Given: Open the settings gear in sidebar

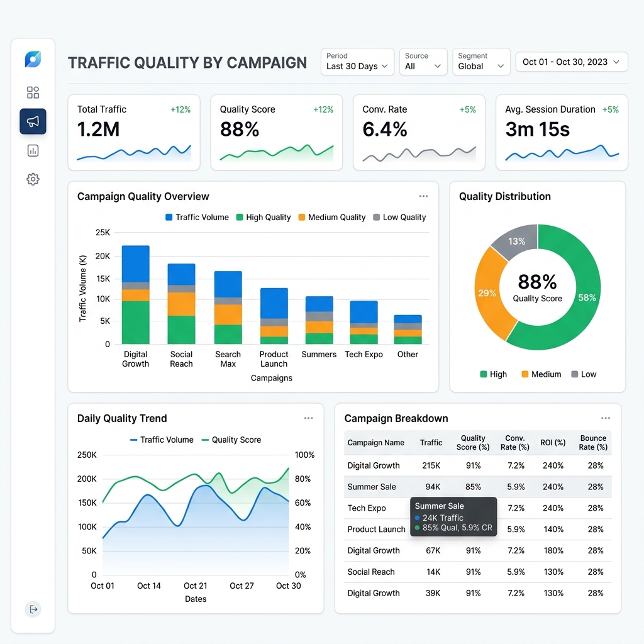Looking at the screenshot, I should pyautogui.click(x=33, y=179).
